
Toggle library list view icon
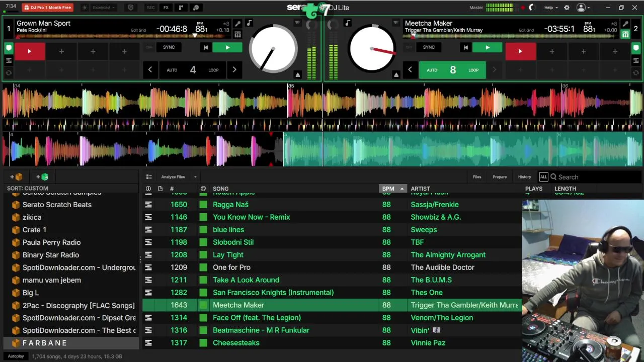[x=149, y=177]
